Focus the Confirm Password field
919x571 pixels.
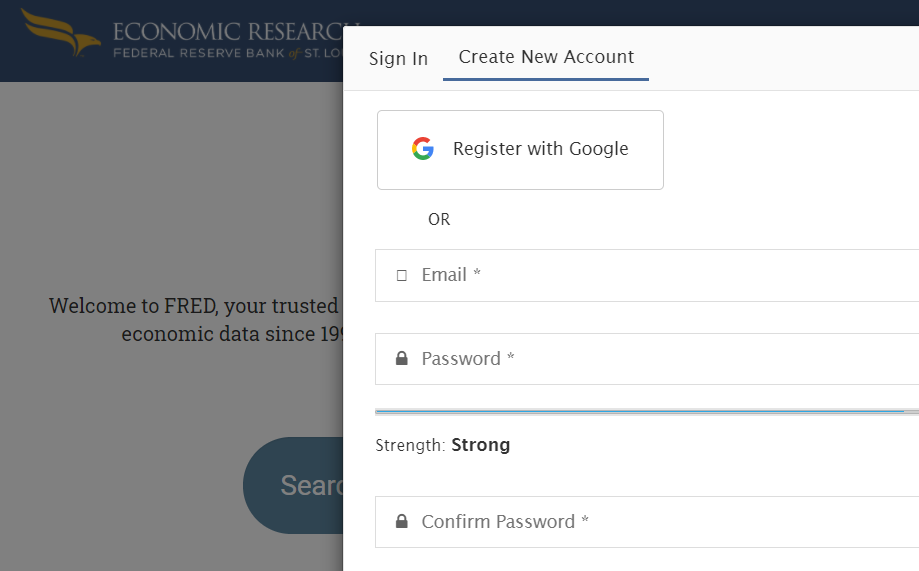[647, 522]
